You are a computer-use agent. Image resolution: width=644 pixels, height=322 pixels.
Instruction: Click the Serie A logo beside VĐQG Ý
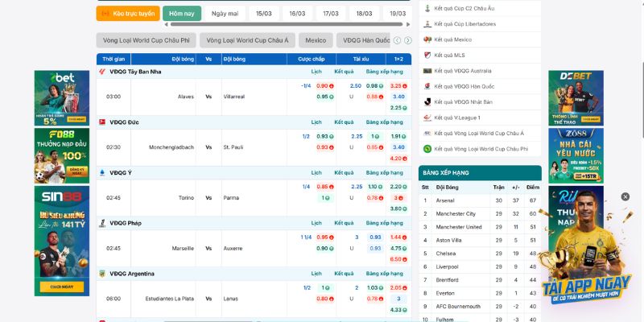coord(102,172)
